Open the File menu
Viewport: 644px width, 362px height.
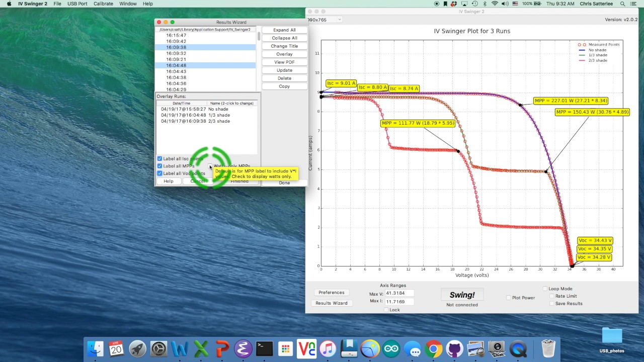[57, 4]
